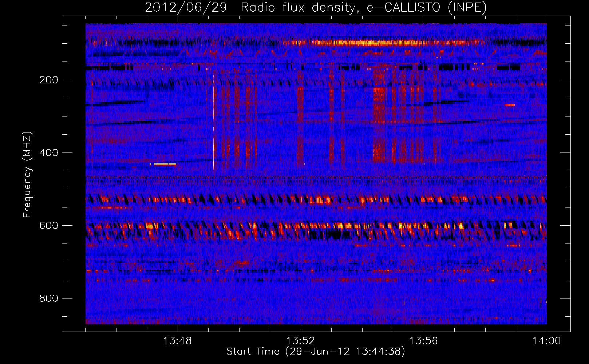Screen dimensions: 589x364
Task: Click the 13:56 time tick label
Action: point(423,341)
